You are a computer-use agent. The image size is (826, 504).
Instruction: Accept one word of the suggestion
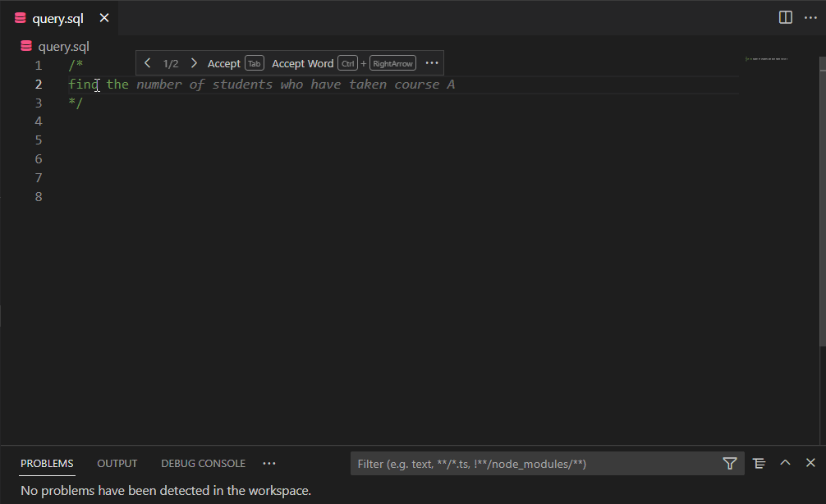[x=302, y=62]
